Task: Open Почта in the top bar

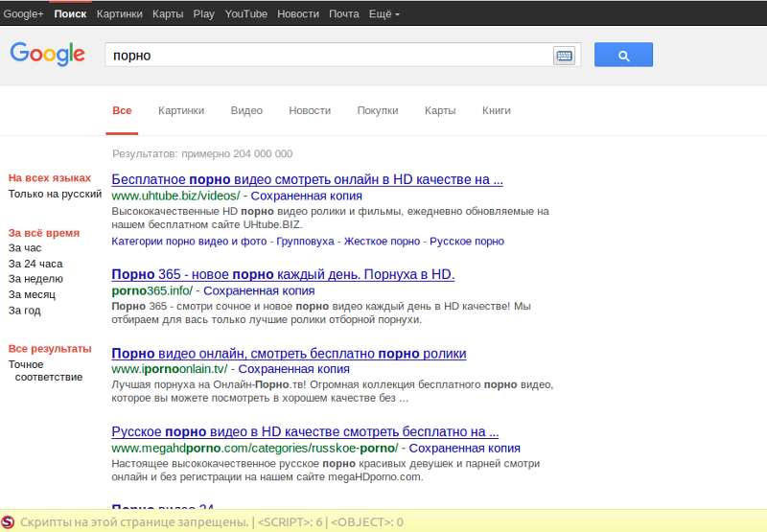Action: pos(344,14)
